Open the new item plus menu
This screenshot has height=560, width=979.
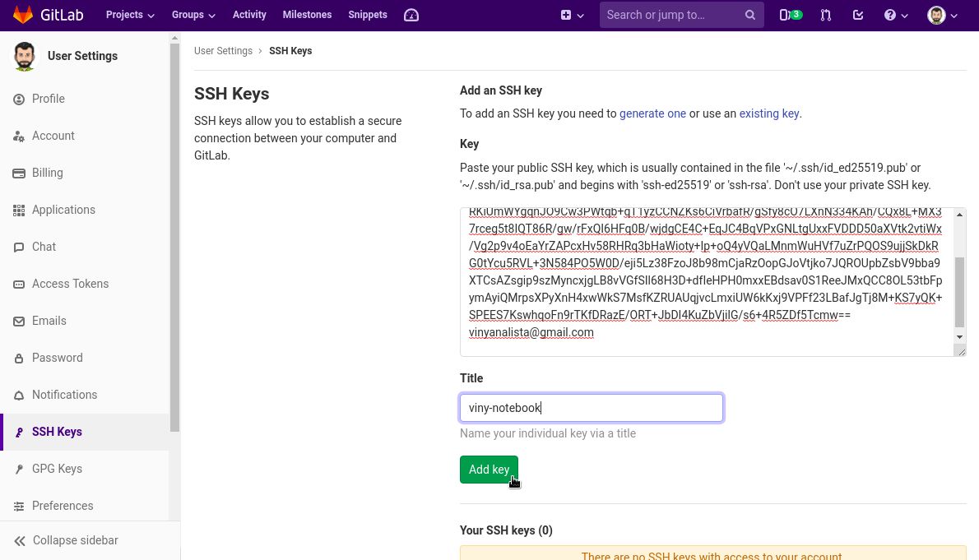point(571,15)
